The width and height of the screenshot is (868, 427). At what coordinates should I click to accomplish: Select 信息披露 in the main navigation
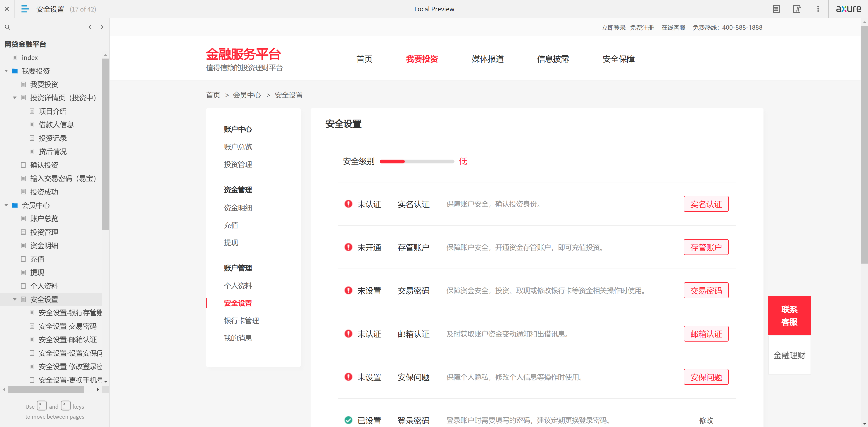pyautogui.click(x=553, y=59)
